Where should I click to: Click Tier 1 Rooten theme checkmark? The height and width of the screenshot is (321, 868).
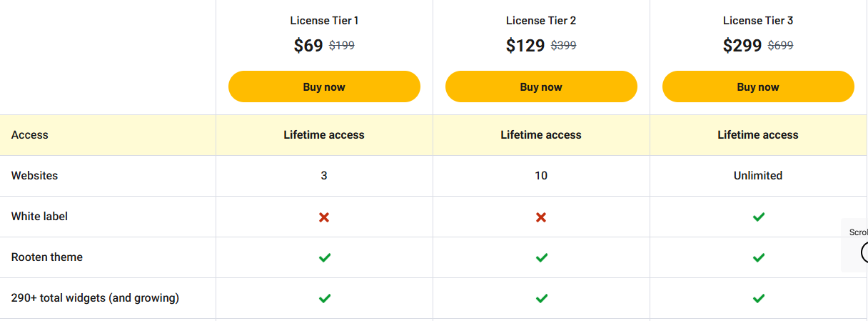pyautogui.click(x=324, y=257)
